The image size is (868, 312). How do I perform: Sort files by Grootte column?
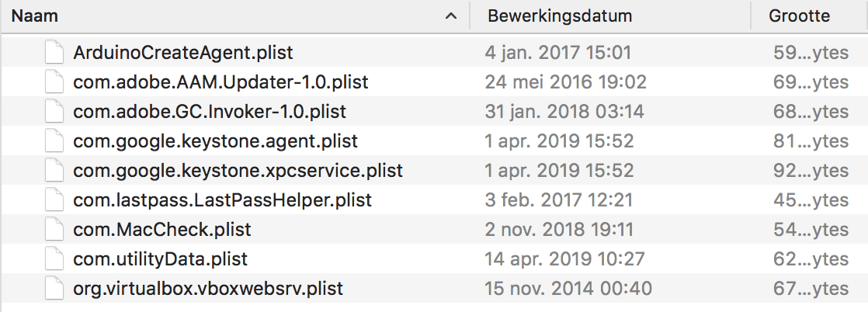pos(799,16)
